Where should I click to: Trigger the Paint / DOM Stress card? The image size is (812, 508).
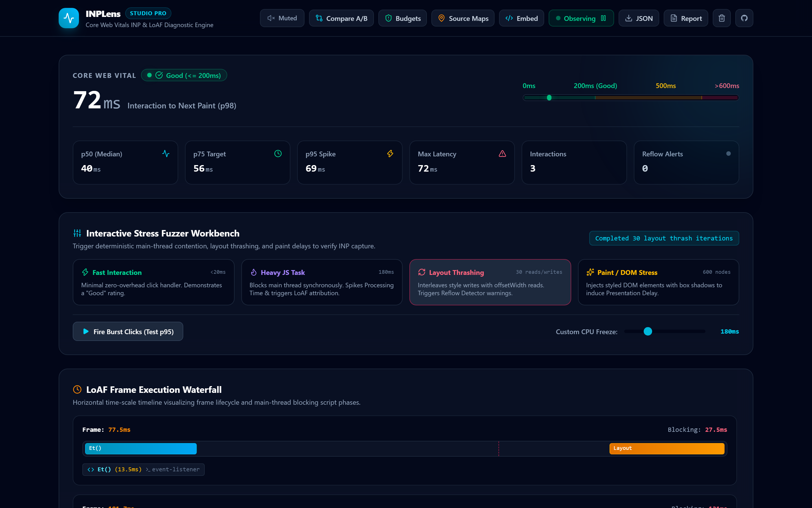[x=658, y=282]
